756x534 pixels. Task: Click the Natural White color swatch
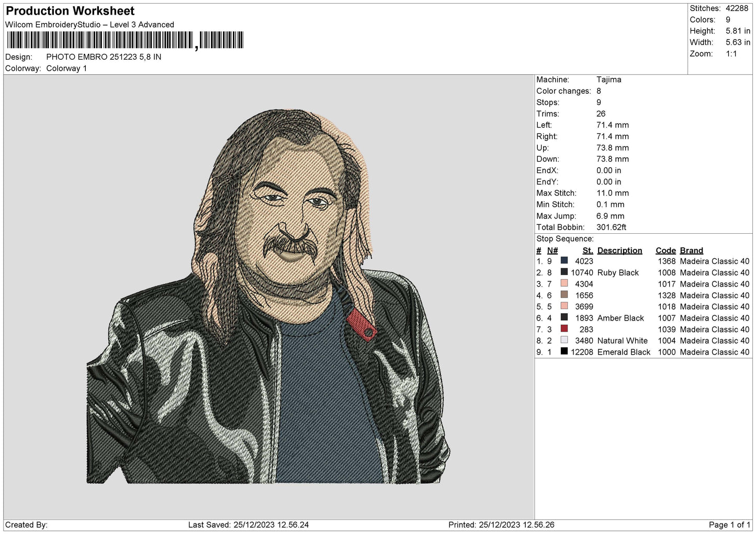(564, 340)
